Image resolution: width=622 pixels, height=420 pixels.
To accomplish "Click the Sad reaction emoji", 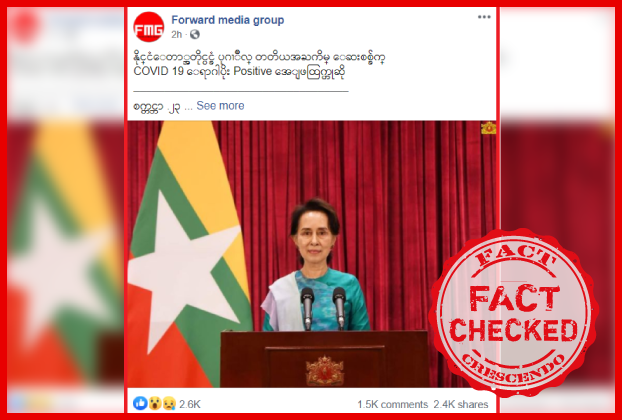I will coord(169,404).
